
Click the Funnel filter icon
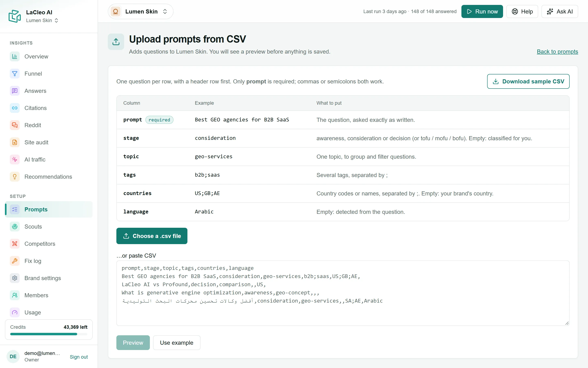14,74
